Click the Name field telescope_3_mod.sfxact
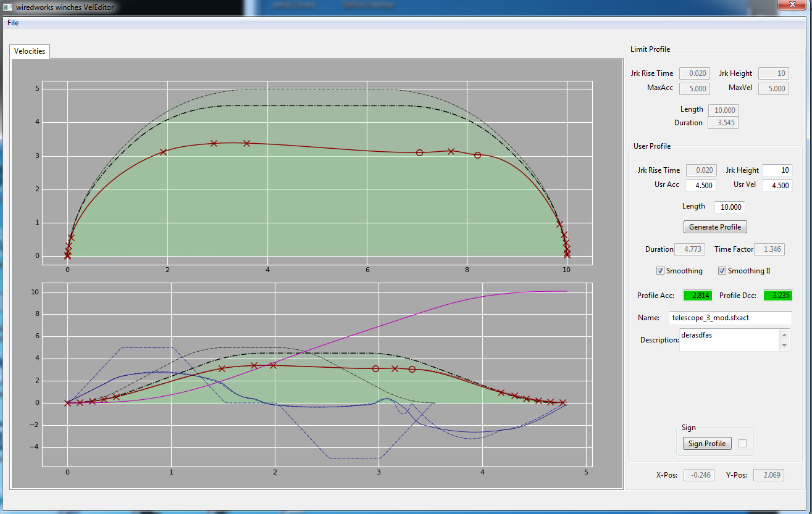Image resolution: width=812 pixels, height=514 pixels. [x=730, y=317]
